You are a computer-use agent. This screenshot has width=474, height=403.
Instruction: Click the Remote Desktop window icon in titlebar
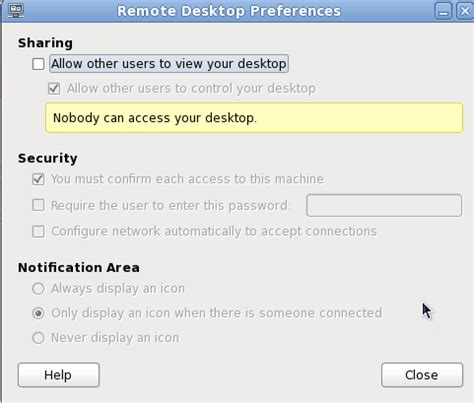tap(16, 10)
